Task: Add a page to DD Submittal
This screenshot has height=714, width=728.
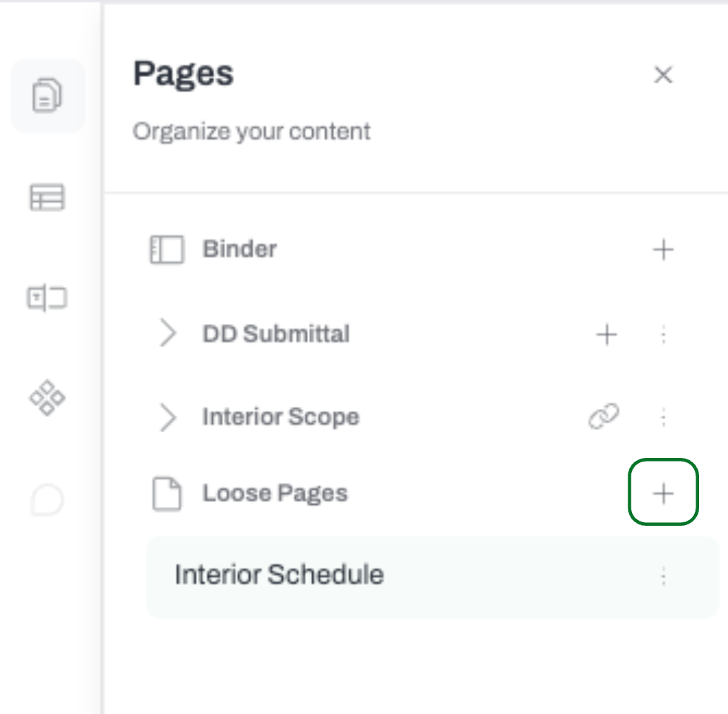Action: coord(606,334)
